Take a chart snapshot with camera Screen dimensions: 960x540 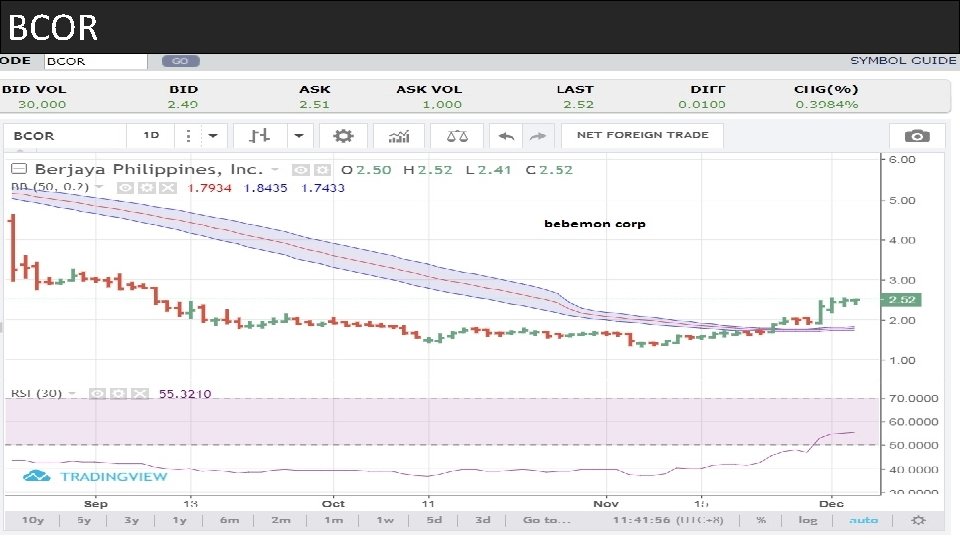tap(917, 136)
